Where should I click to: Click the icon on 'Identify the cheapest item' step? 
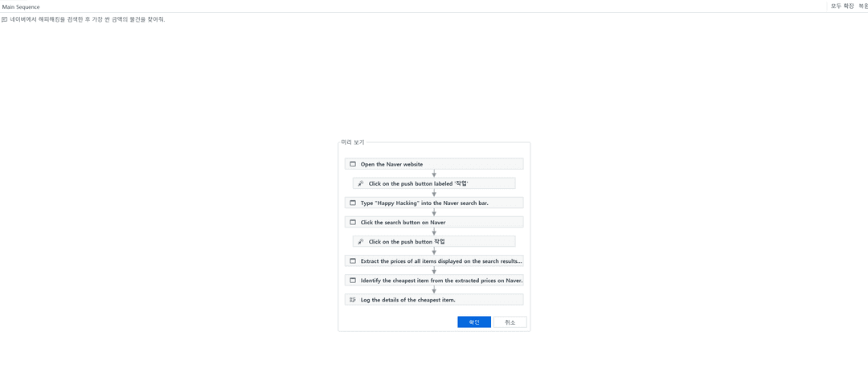(x=353, y=281)
